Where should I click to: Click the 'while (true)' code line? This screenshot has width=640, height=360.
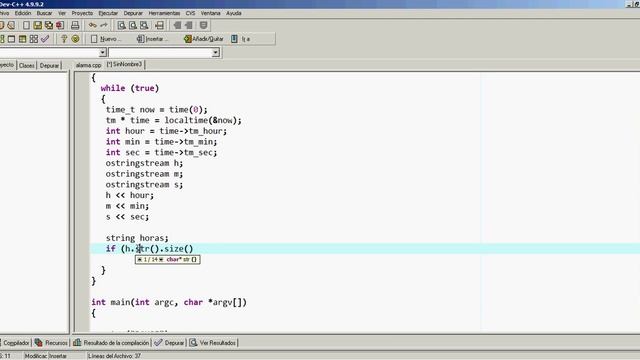pyautogui.click(x=130, y=88)
